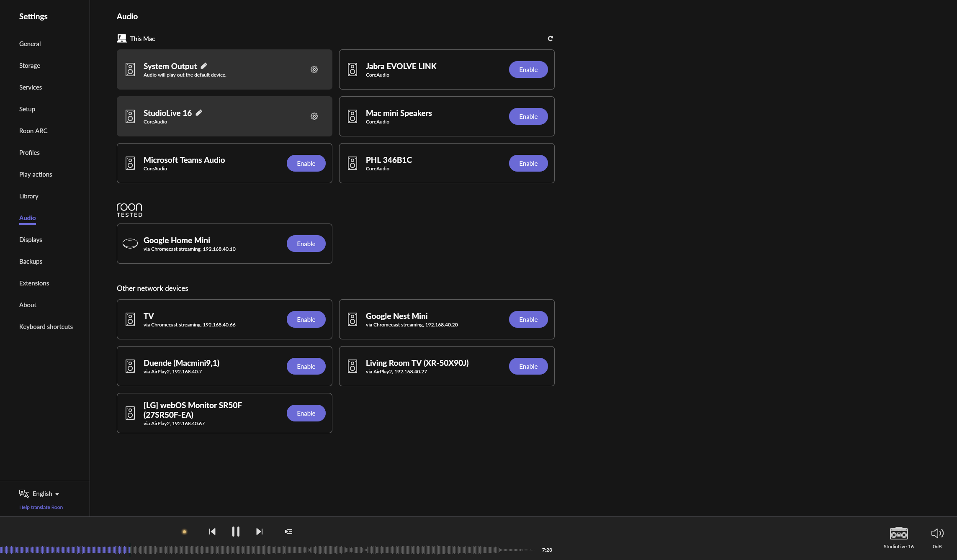Open the volume control speaker icon
The width and height of the screenshot is (957, 560).
[x=937, y=533]
